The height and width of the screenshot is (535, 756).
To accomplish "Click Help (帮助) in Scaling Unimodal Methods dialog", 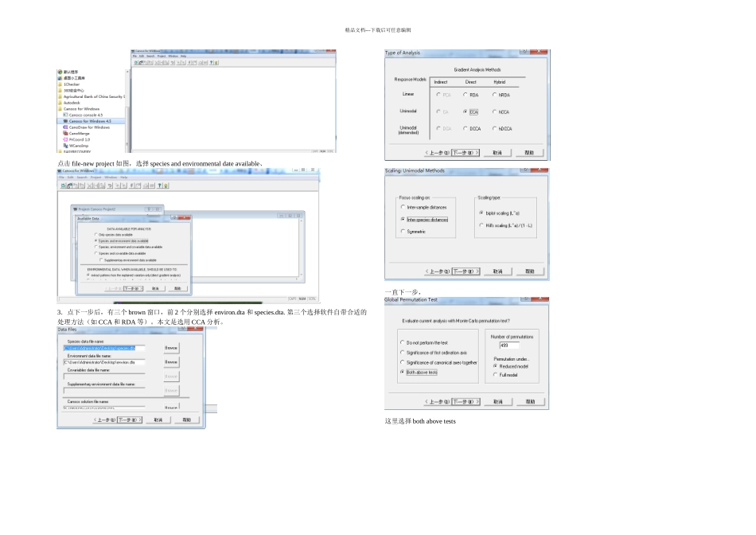I will [x=529, y=271].
